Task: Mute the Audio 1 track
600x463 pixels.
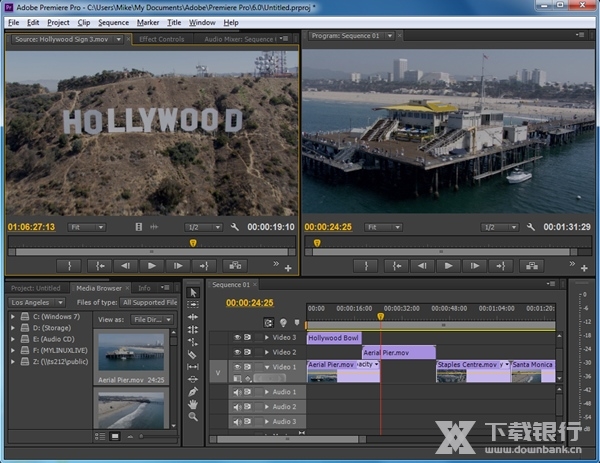Action: coord(237,392)
